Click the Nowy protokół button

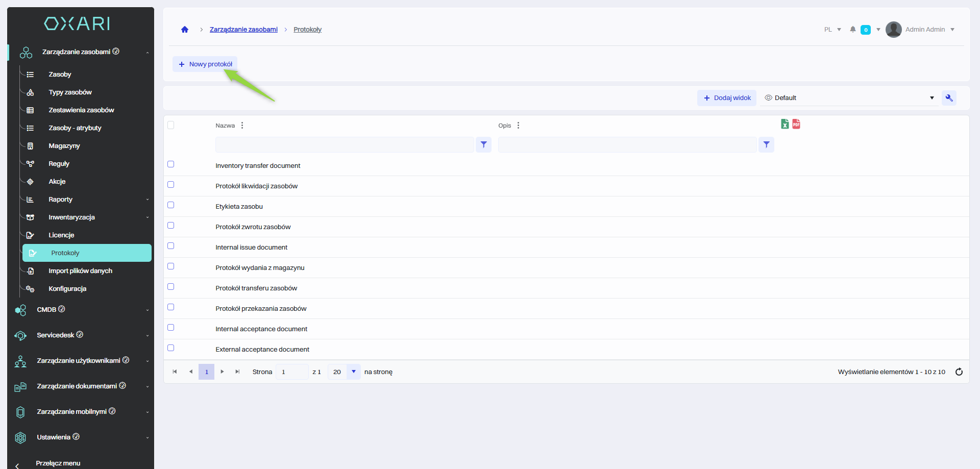point(205,64)
